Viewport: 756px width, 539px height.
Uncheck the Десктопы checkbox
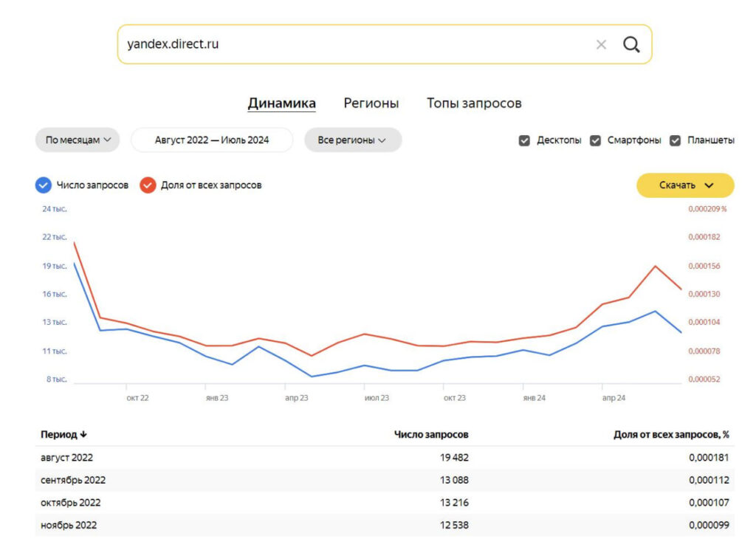click(x=525, y=140)
